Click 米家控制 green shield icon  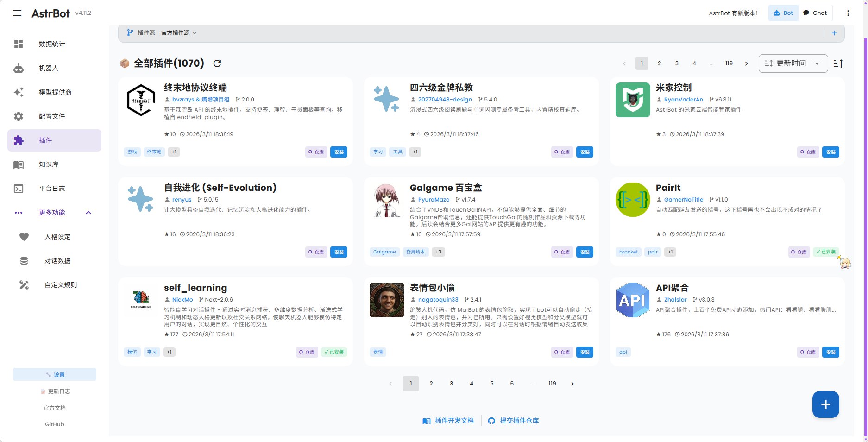(x=633, y=100)
